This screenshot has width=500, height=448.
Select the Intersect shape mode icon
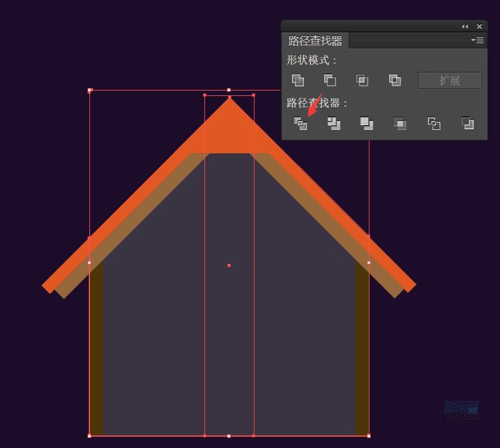pos(362,80)
